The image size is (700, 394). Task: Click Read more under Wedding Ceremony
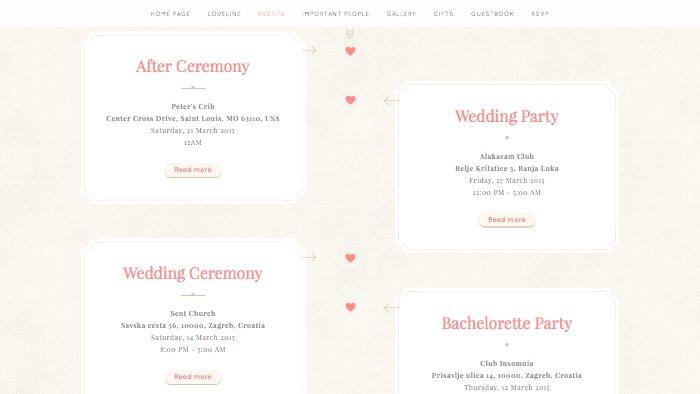coord(193,377)
